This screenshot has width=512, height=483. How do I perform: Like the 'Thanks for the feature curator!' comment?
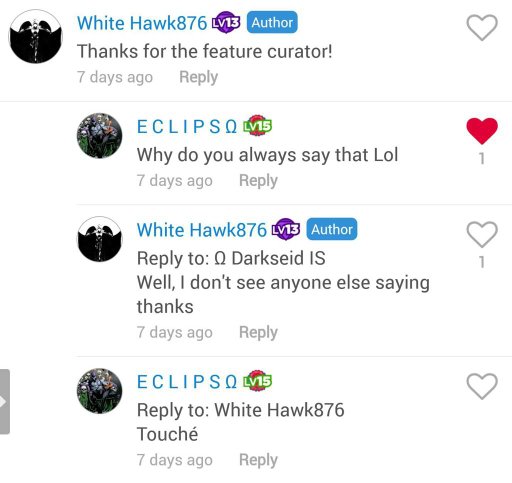(482, 28)
